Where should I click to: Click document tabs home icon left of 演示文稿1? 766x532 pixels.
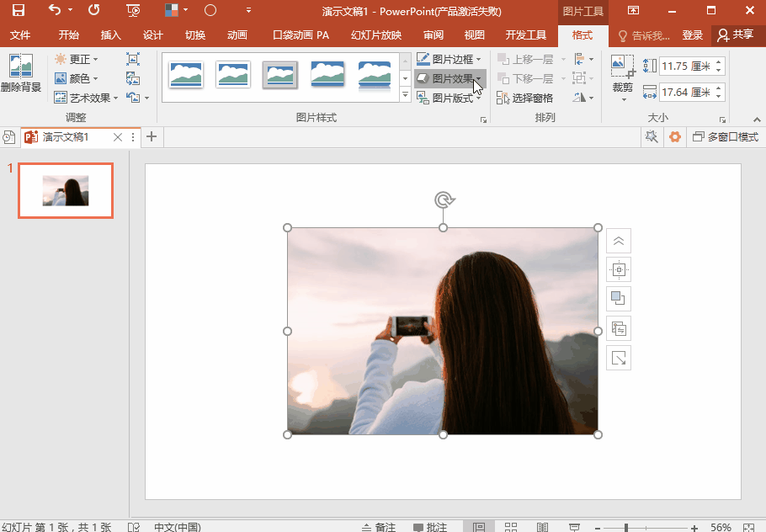[8, 137]
